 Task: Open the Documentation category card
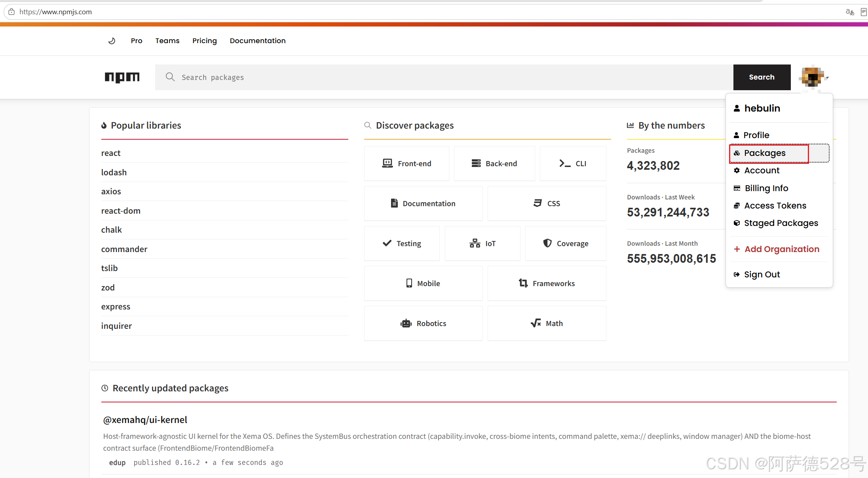click(x=423, y=203)
